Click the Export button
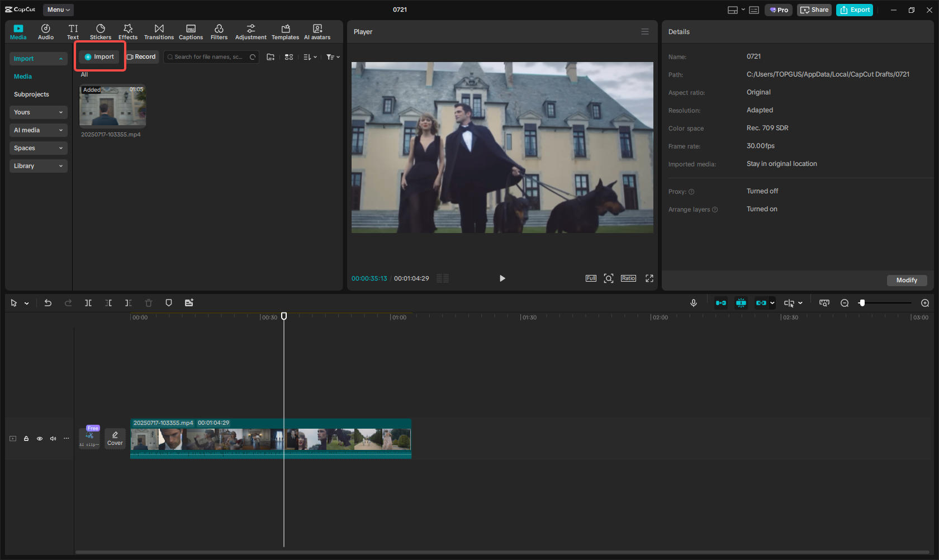 pyautogui.click(x=854, y=10)
